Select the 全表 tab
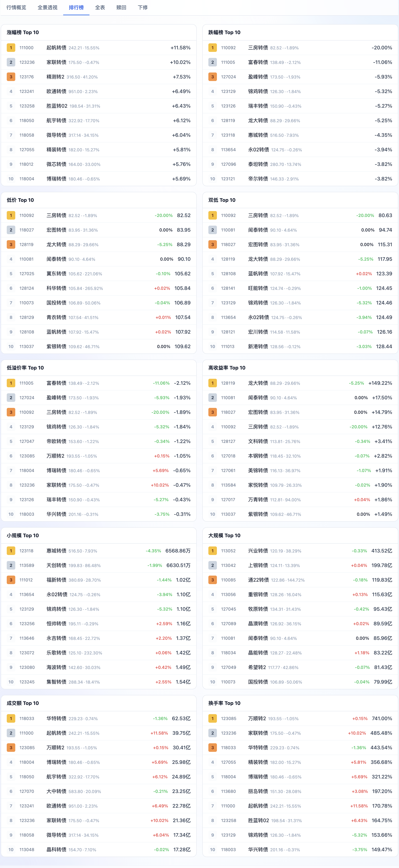 click(100, 7)
